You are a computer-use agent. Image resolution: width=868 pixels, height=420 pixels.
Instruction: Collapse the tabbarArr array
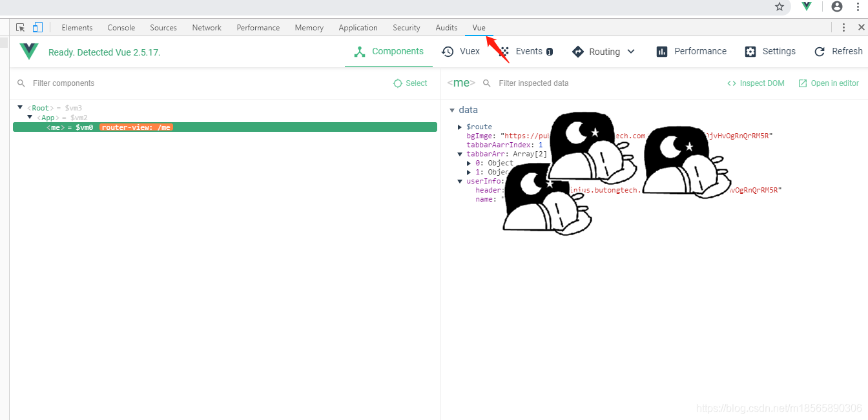click(460, 154)
